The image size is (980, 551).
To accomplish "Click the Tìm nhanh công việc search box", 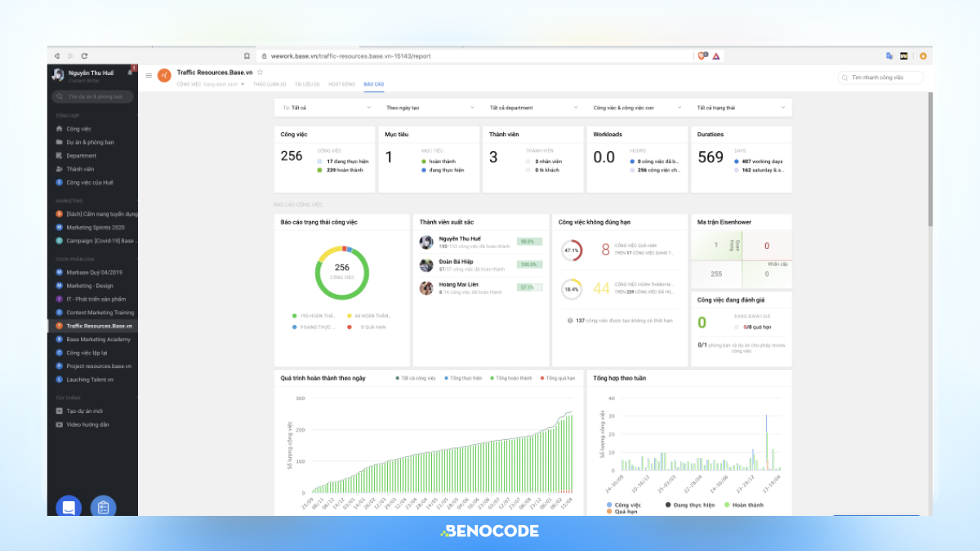I will tap(881, 78).
